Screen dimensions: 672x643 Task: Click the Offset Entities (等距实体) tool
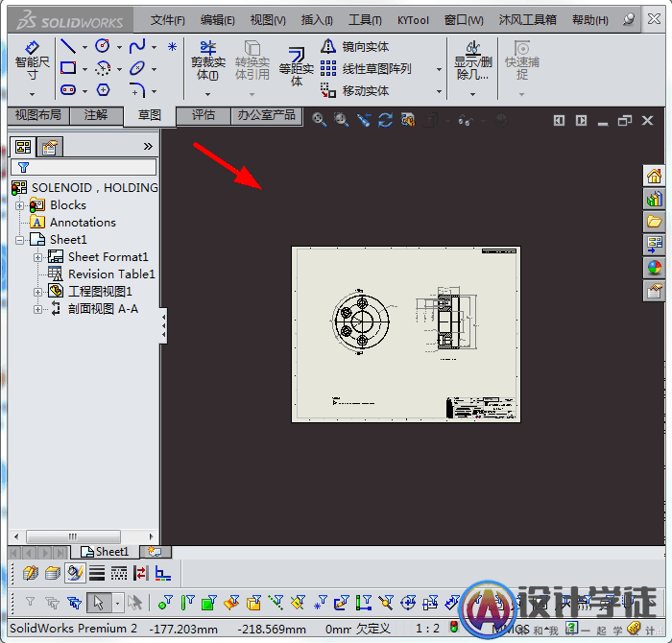tap(296, 67)
